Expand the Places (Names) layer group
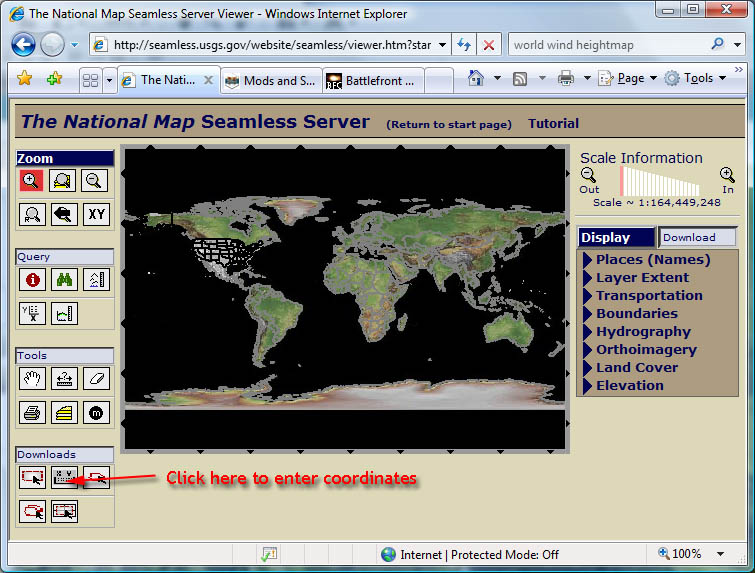Viewport: 755px width, 573px height. point(587,260)
